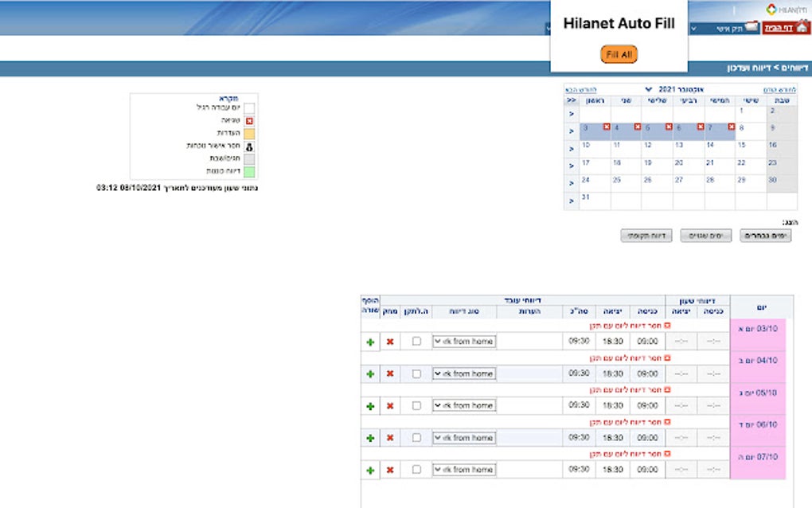Click the orange Fill All button
The width and height of the screenshot is (812, 508).
[619, 54]
